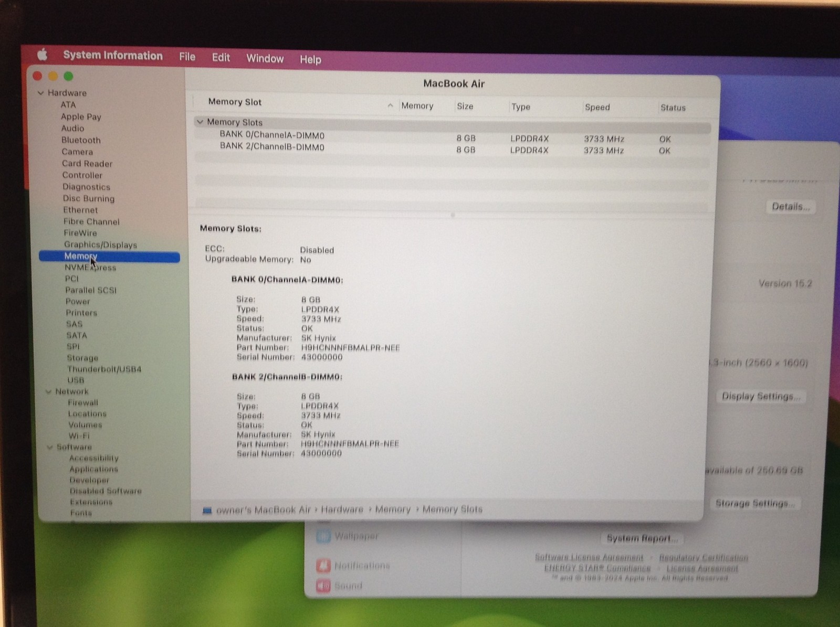840x627 pixels.
Task: Select Thunderbolt/USB4 in the sidebar
Action: (x=104, y=369)
